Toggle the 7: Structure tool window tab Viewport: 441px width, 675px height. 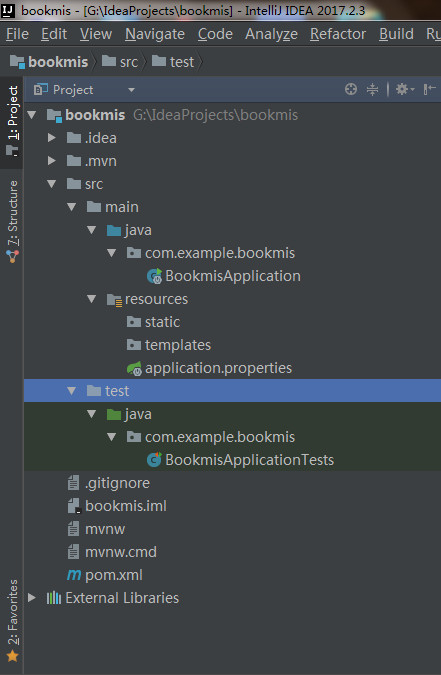tap(12, 221)
